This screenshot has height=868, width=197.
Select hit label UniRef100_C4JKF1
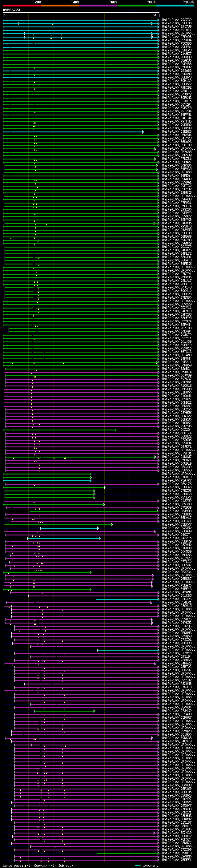(177, 447)
